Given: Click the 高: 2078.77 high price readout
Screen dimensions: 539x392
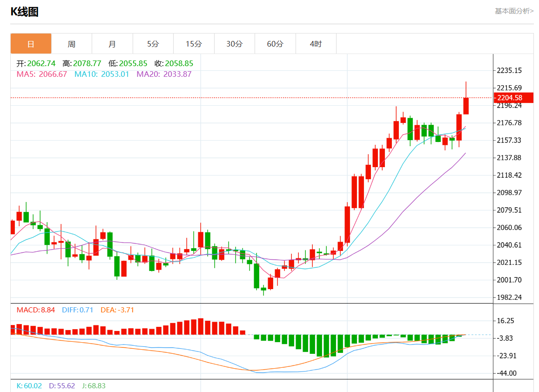Looking at the screenshot, I should click(82, 64).
